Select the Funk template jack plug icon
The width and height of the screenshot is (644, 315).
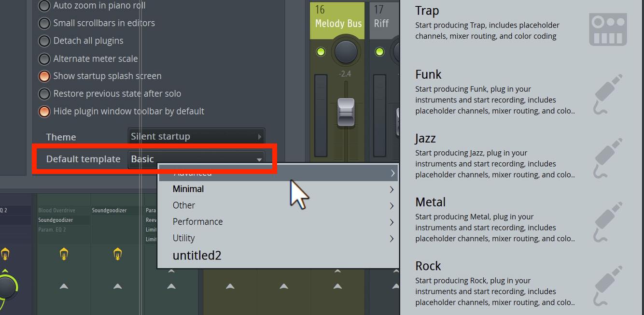609,94
